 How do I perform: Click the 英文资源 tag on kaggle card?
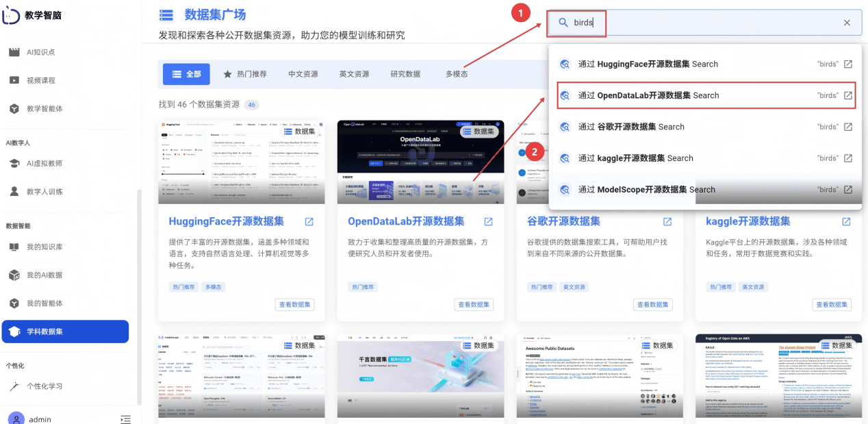[753, 287]
